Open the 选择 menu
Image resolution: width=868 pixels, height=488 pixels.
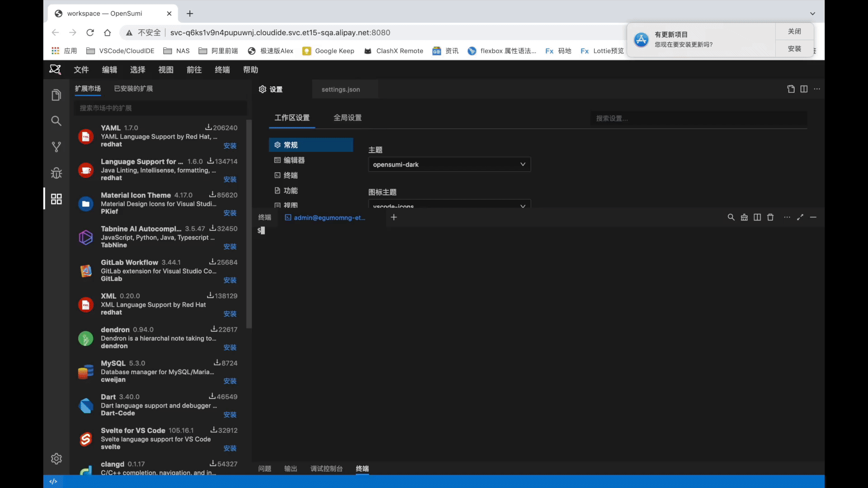pos(138,70)
